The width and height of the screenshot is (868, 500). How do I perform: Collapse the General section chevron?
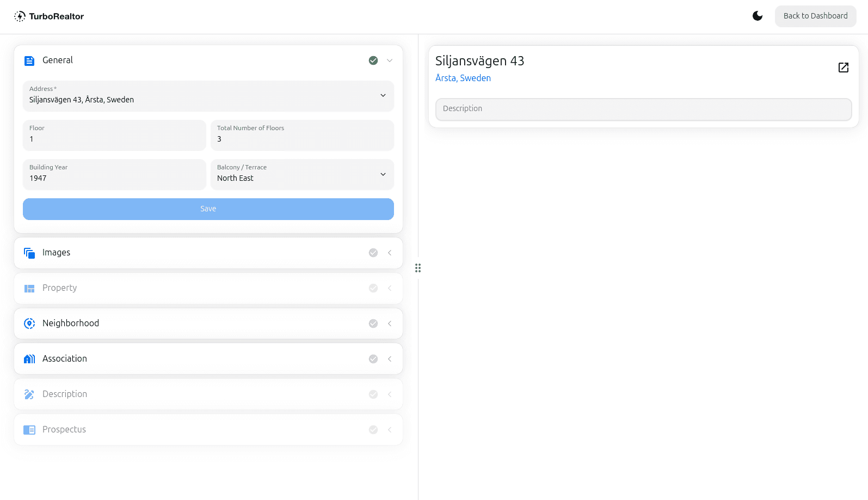point(390,60)
